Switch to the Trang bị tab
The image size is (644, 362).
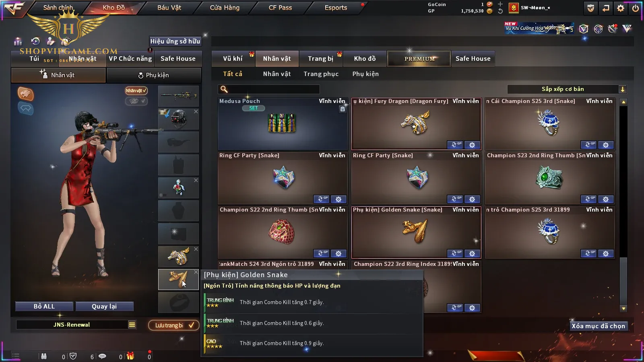coord(321,59)
